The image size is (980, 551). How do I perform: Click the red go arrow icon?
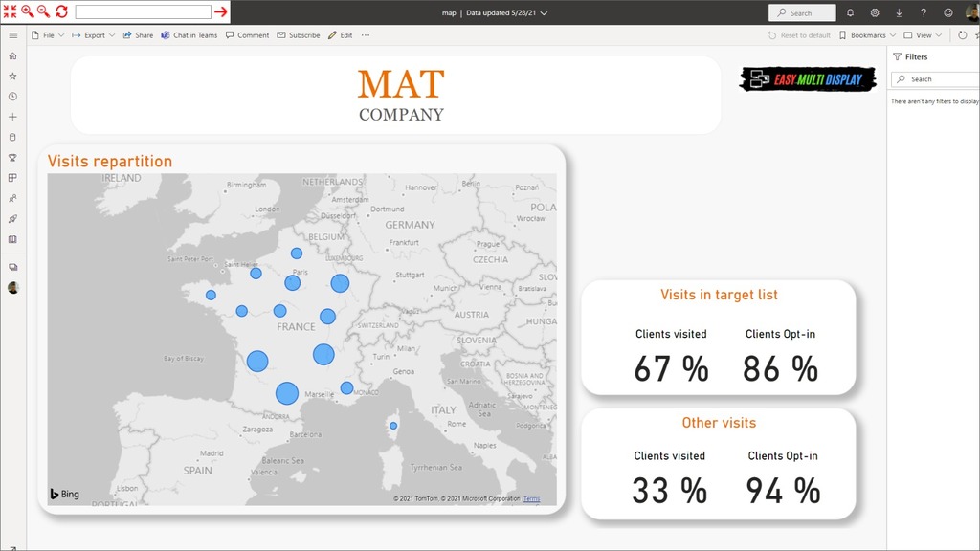click(x=221, y=11)
